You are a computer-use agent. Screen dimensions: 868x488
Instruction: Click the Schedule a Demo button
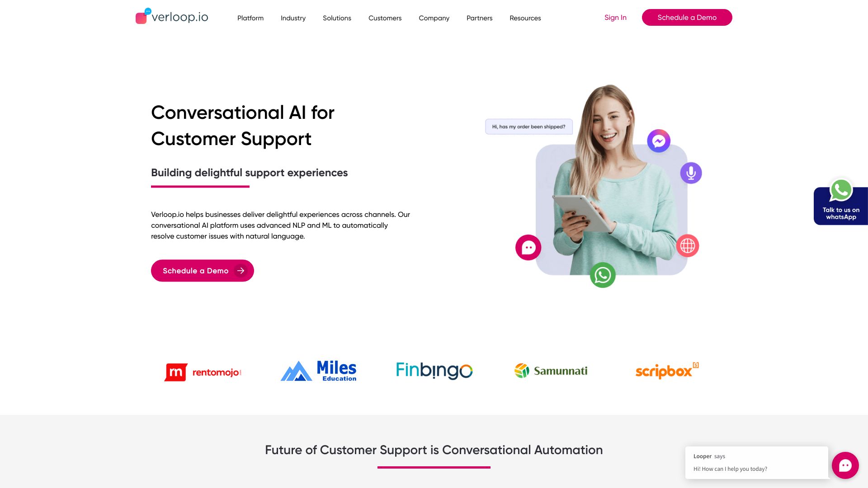point(687,17)
